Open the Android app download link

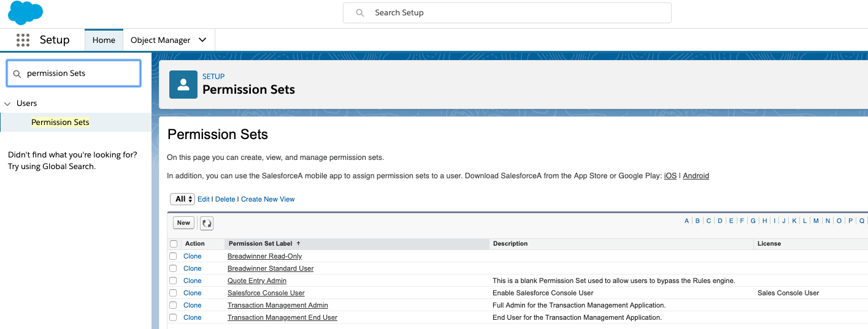pos(696,176)
